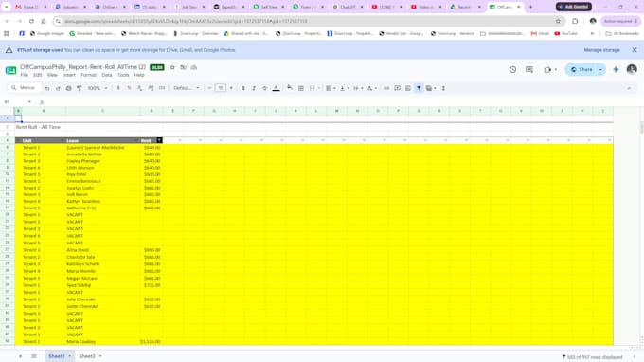The width and height of the screenshot is (644, 362).
Task: Open the Google account avatar
Action: click(x=632, y=69)
